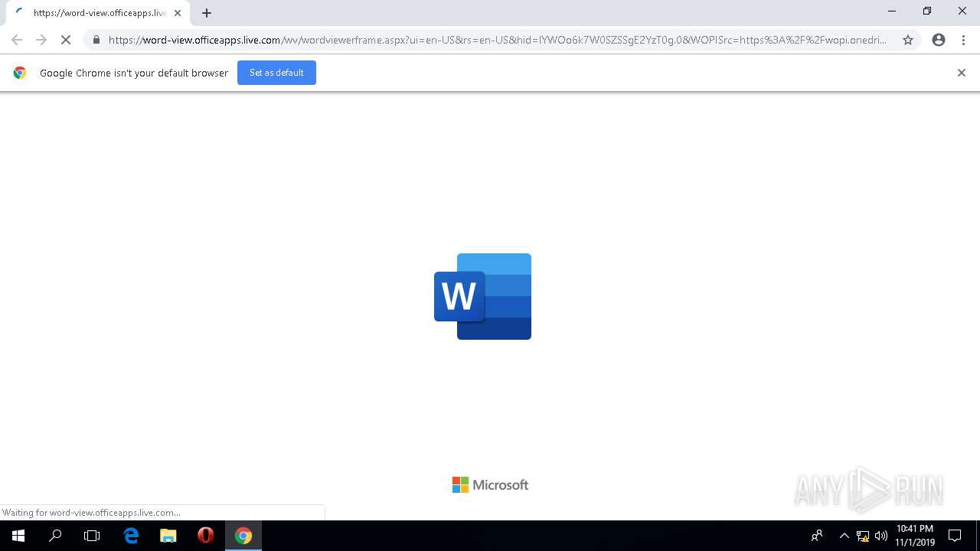980x551 pixels.
Task: Minimize the Chrome window
Action: click(x=892, y=11)
